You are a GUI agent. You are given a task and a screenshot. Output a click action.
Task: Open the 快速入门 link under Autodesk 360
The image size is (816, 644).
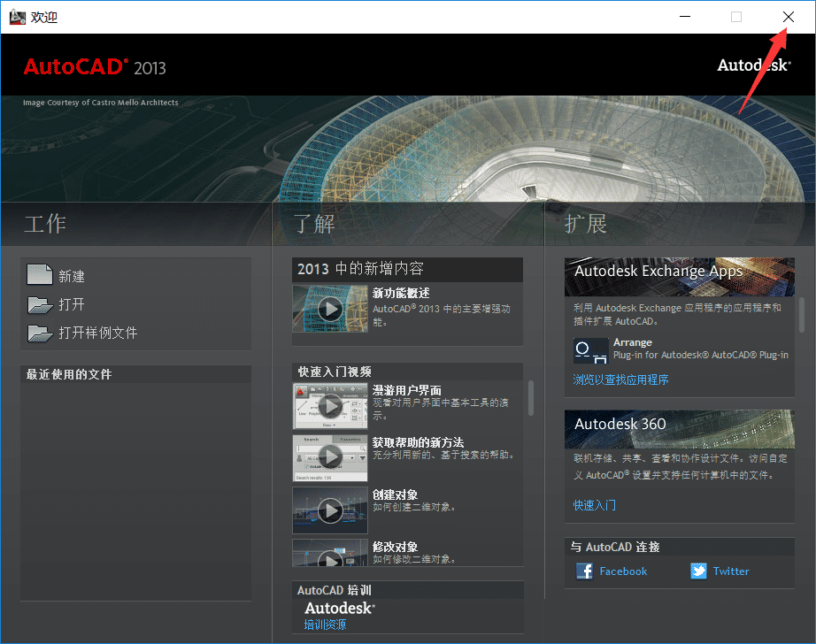tap(594, 505)
